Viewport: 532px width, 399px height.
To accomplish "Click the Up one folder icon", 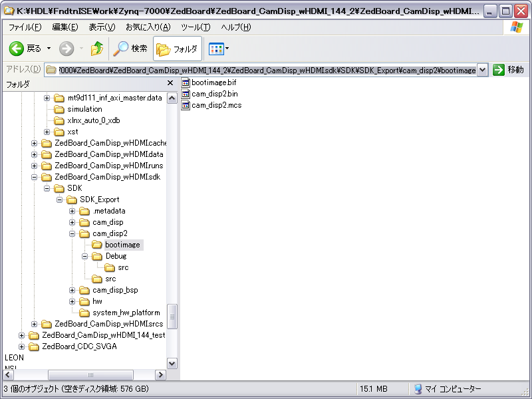I will click(97, 49).
